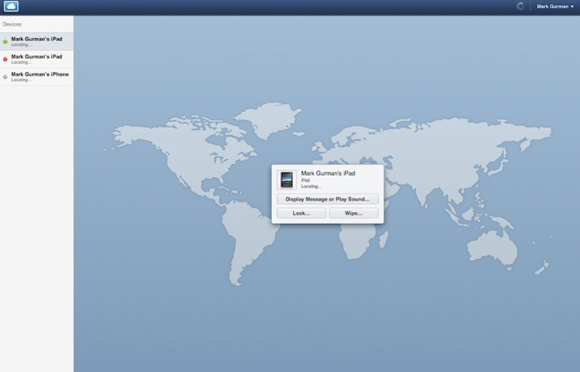The height and width of the screenshot is (372, 580).
Task: Click the gray status dot beside iPhone
Action: (5, 77)
